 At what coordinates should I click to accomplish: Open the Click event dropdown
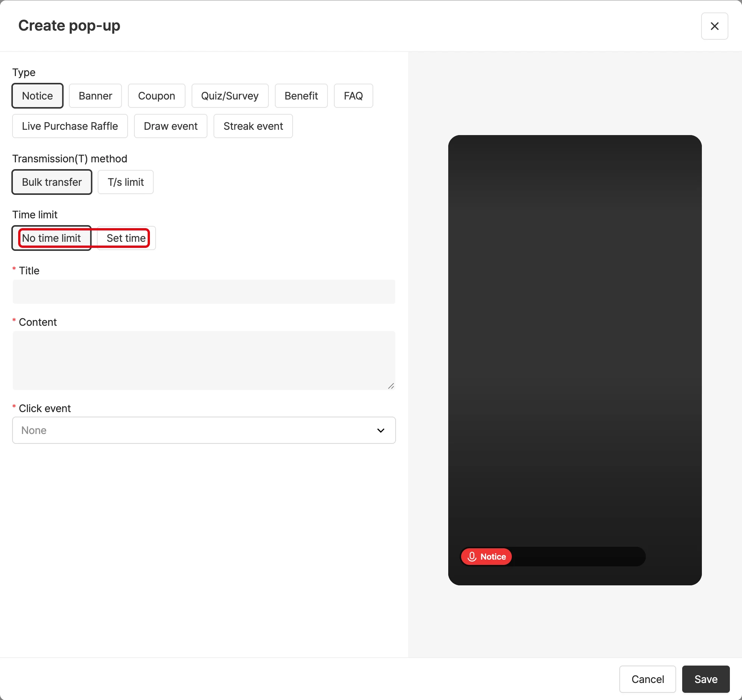pos(204,430)
